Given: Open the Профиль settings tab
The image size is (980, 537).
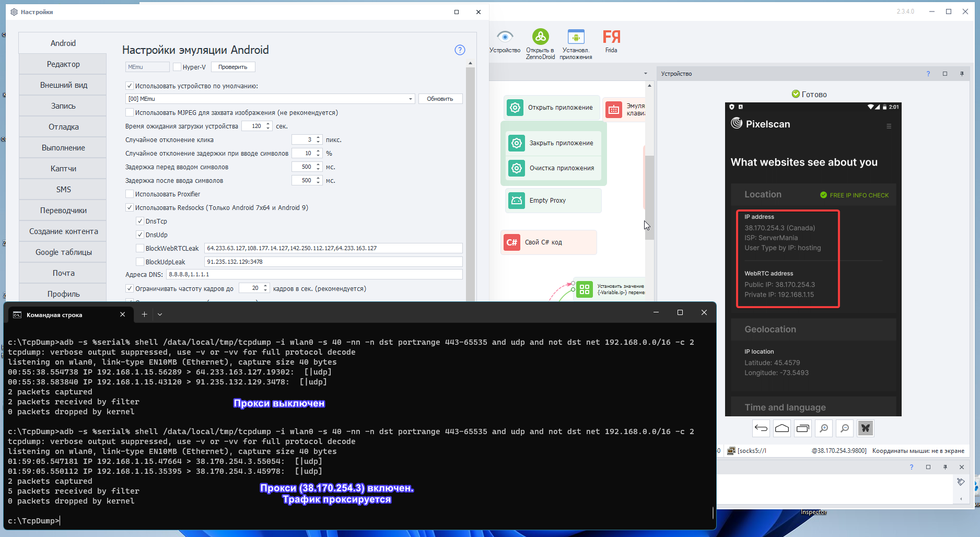Looking at the screenshot, I should (63, 294).
